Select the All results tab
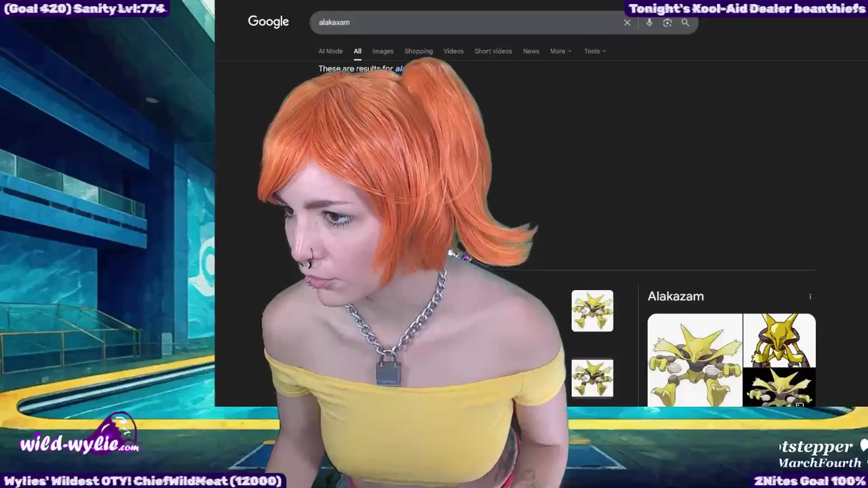The width and height of the screenshot is (868, 488). pos(358,51)
